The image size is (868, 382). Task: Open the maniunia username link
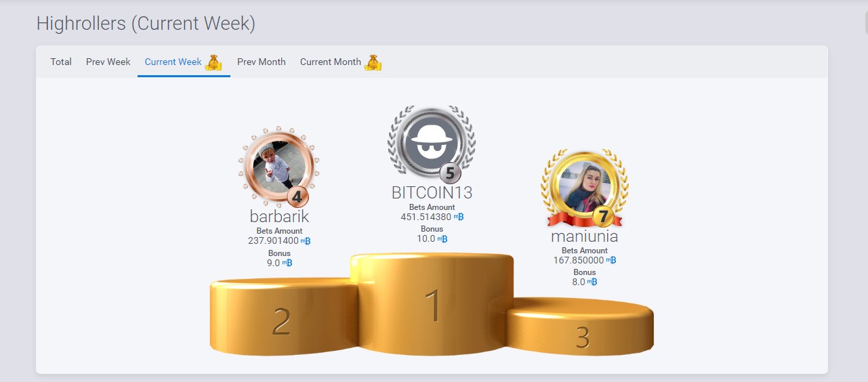click(x=584, y=236)
